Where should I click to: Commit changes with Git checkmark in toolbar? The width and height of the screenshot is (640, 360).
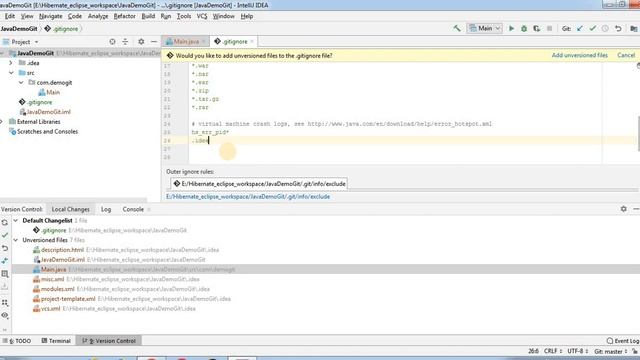coord(593,29)
